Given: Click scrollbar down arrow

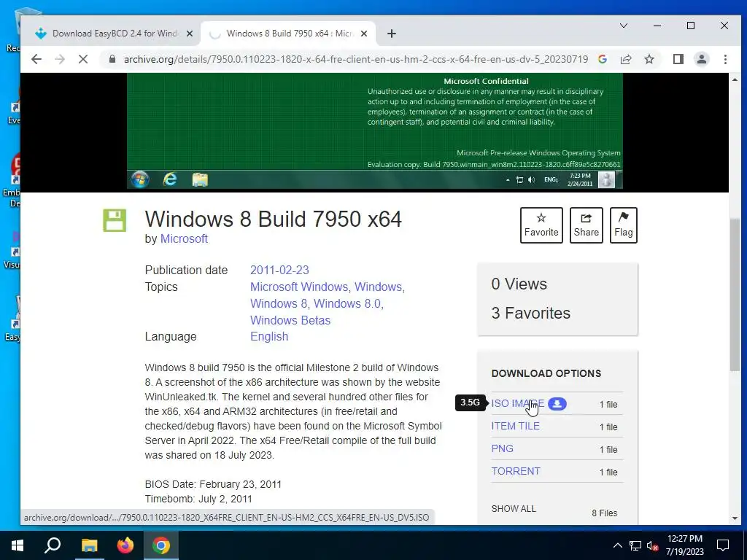Looking at the screenshot, I should [735, 518].
